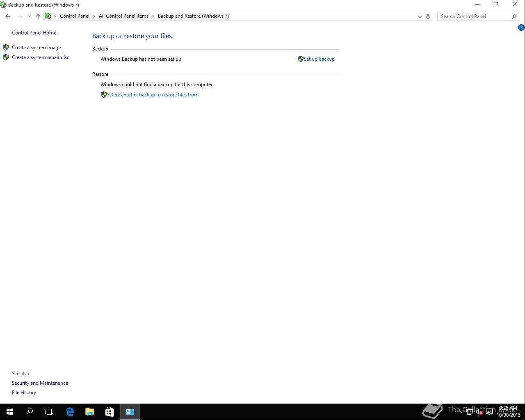Open the Windows Start menu

pyautogui.click(x=10, y=412)
